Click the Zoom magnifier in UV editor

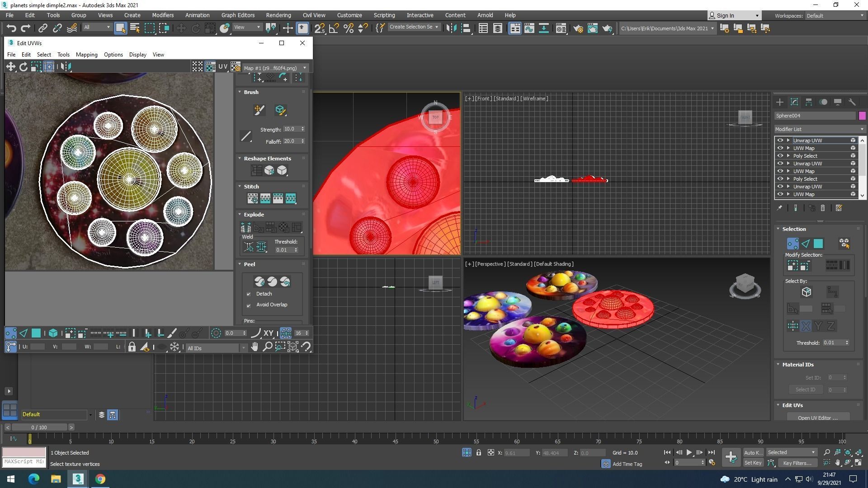[x=268, y=347]
